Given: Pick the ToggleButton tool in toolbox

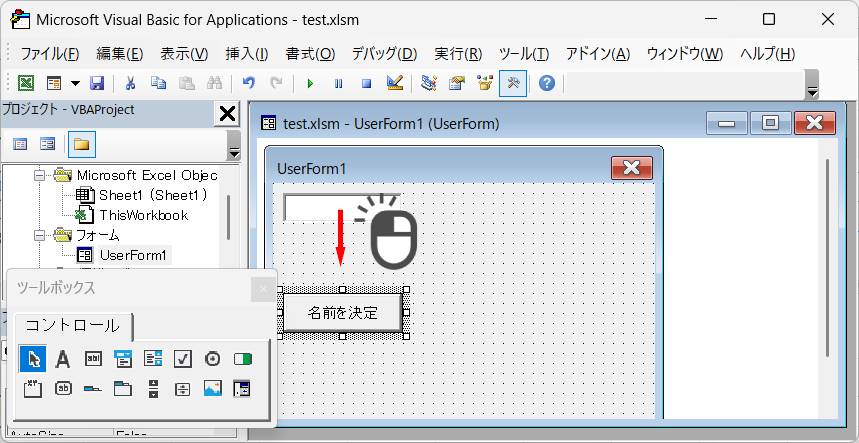Looking at the screenshot, I should (242, 359).
